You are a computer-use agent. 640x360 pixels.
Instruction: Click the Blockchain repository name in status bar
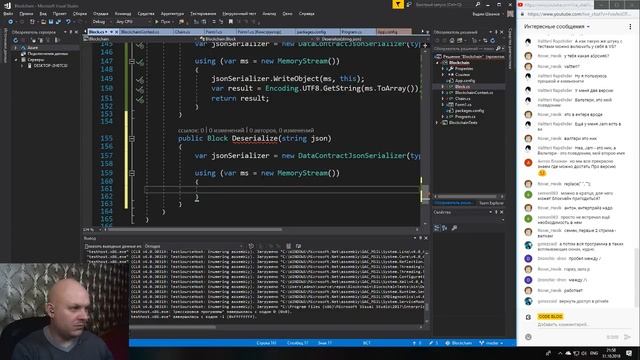458,343
